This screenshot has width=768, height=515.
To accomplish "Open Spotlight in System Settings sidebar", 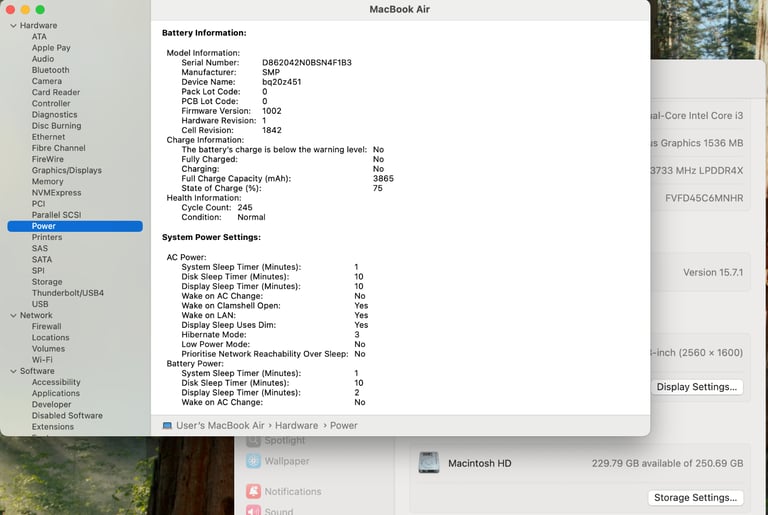I will click(285, 441).
